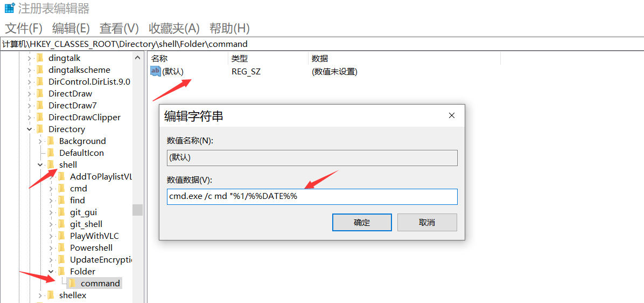Select the DirectDraw7 key label
Viewport: 644px width, 303px height.
tap(73, 105)
